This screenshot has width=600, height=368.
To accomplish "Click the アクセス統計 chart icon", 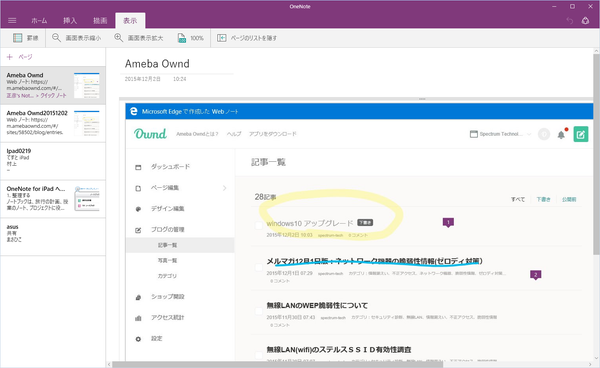I will point(138,318).
